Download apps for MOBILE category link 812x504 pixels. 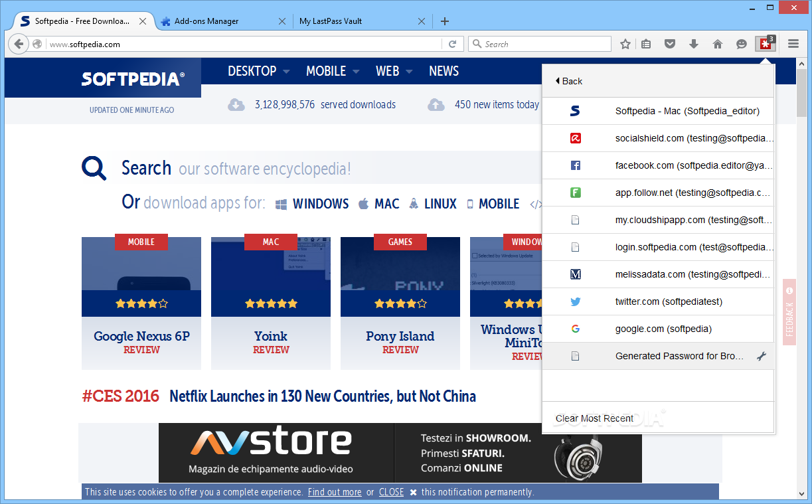tap(493, 204)
